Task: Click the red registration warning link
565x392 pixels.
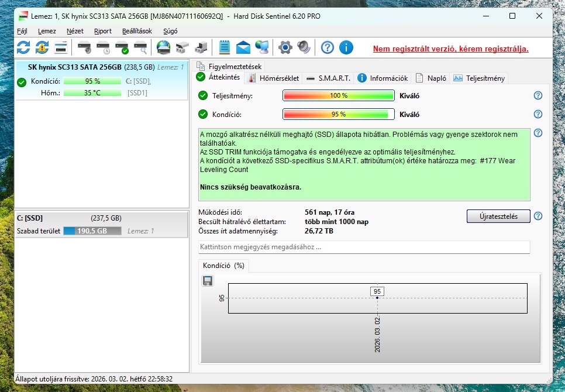Action: click(450, 49)
